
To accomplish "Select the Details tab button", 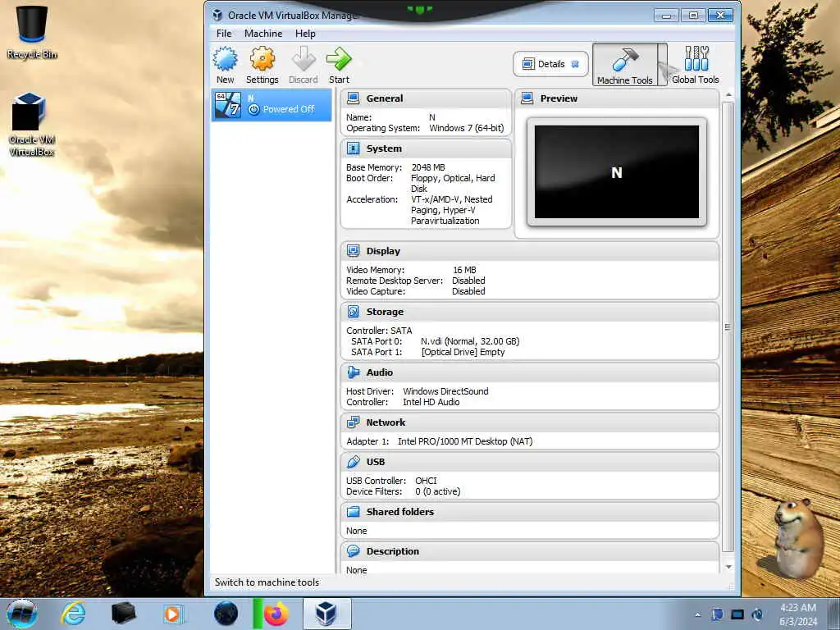I will pyautogui.click(x=550, y=64).
